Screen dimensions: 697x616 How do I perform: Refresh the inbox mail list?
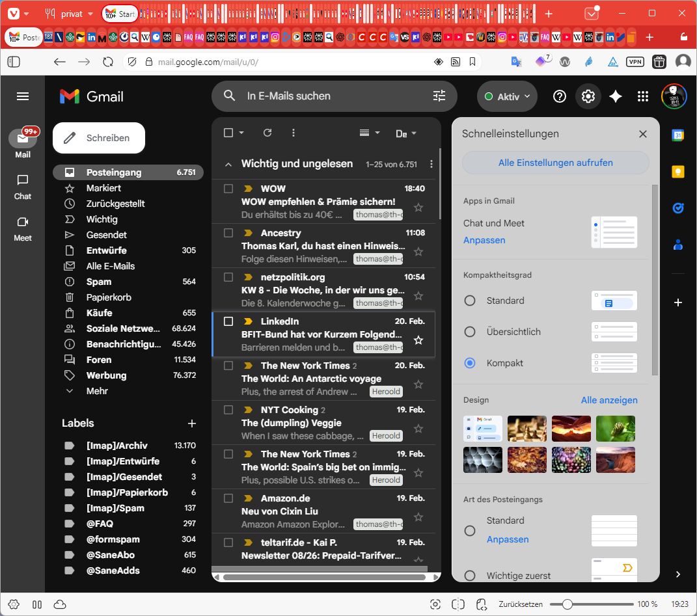point(267,133)
